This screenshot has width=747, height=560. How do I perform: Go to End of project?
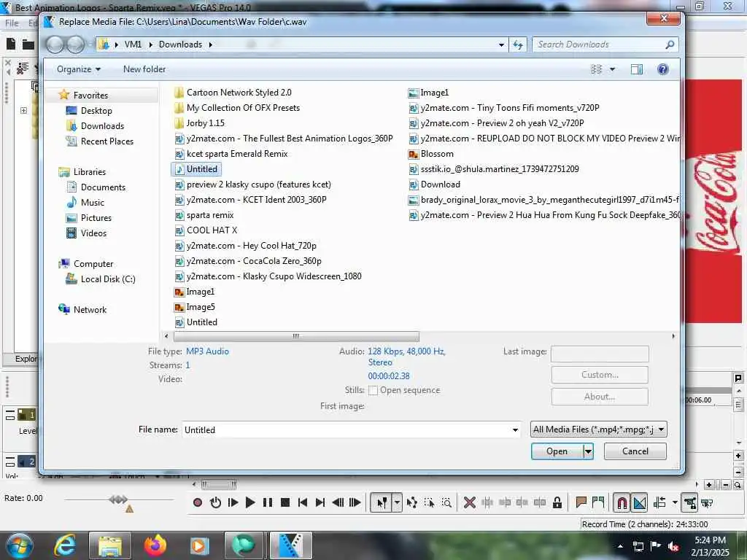click(x=320, y=502)
